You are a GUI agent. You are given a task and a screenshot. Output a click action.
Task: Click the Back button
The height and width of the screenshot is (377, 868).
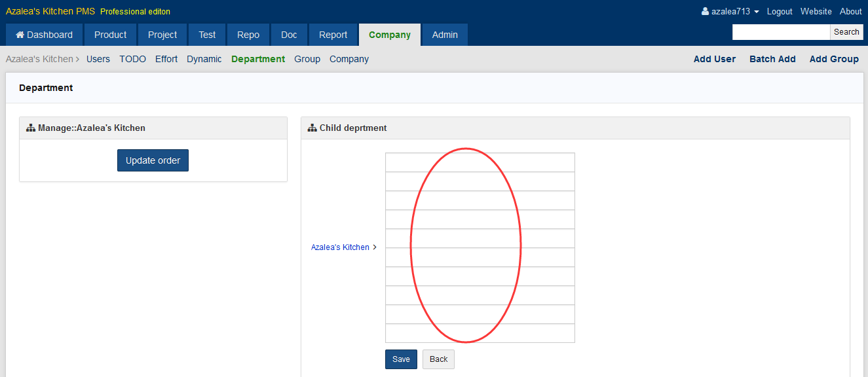point(438,359)
